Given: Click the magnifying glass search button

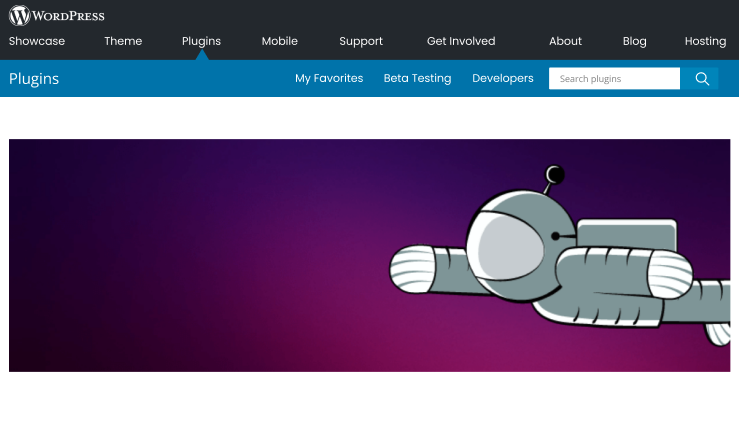Looking at the screenshot, I should 701,78.
